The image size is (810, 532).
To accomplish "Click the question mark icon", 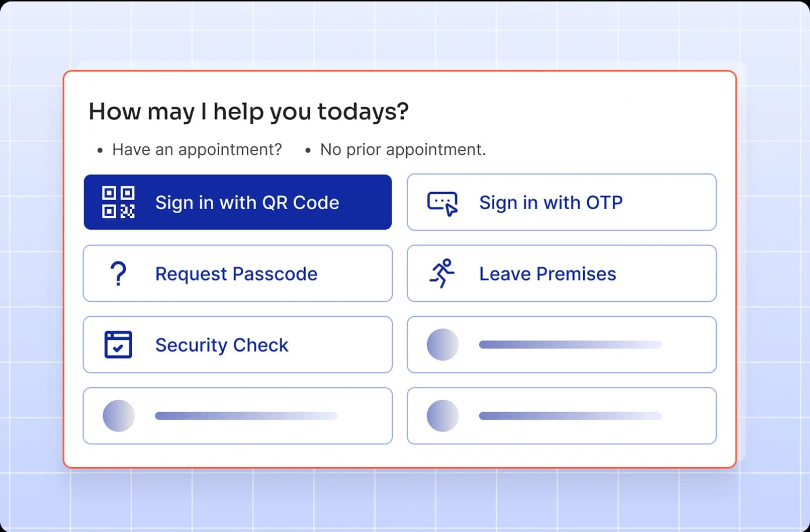I will click(x=118, y=274).
